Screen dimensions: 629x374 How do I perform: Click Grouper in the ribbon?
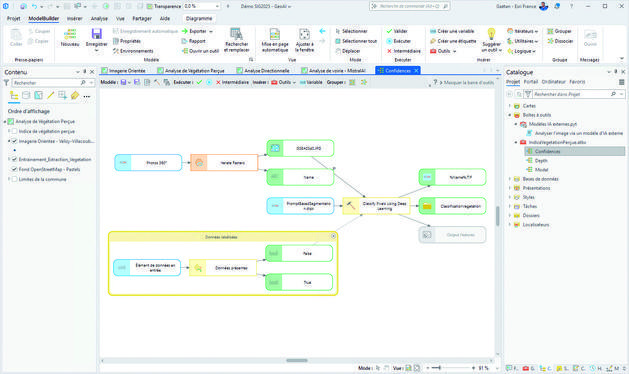(559, 31)
